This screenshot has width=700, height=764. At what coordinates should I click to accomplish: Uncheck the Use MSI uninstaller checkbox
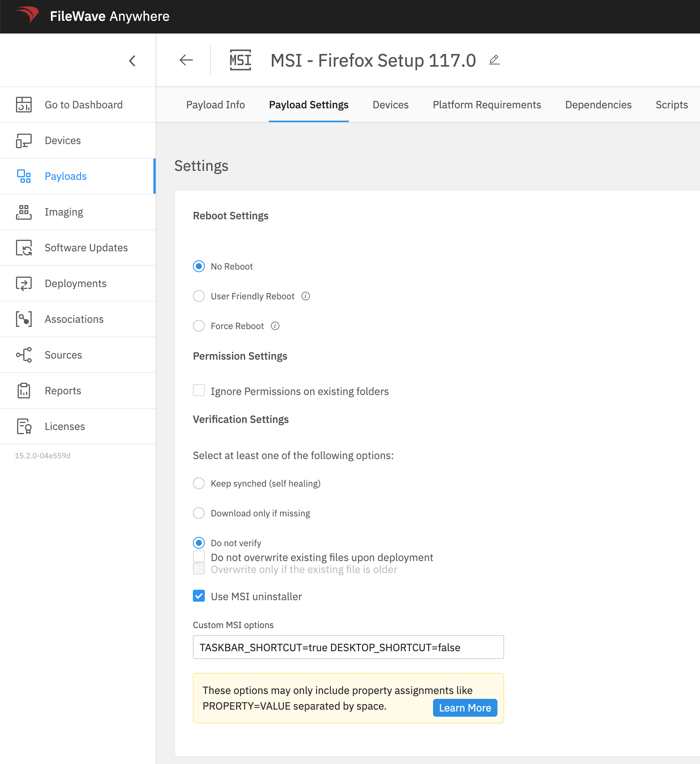click(x=199, y=596)
